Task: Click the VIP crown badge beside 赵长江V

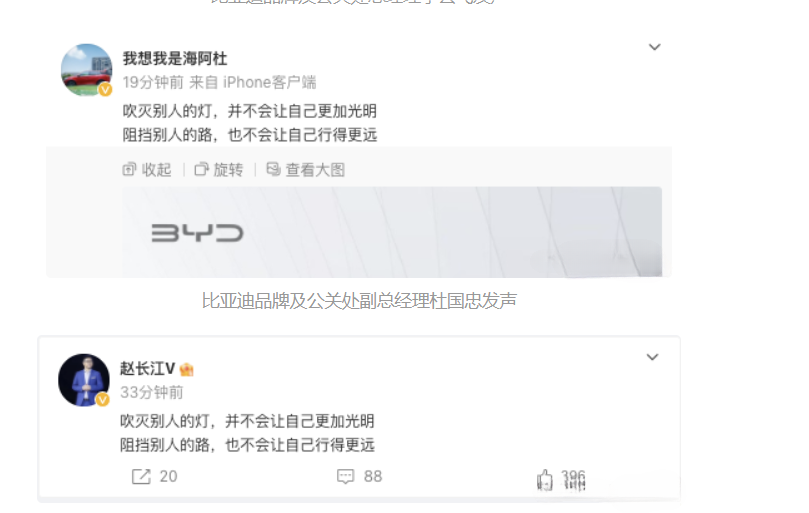Action: (186, 369)
